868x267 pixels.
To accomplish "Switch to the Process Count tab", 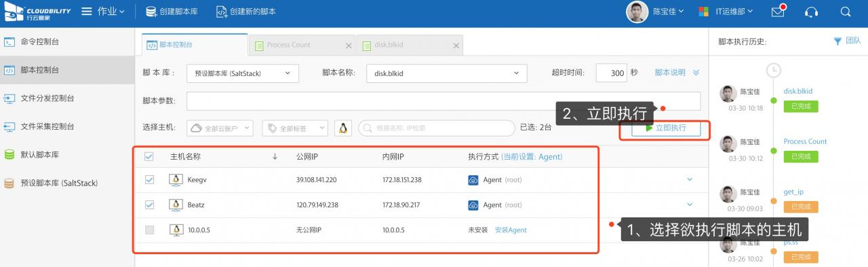I will (288, 45).
